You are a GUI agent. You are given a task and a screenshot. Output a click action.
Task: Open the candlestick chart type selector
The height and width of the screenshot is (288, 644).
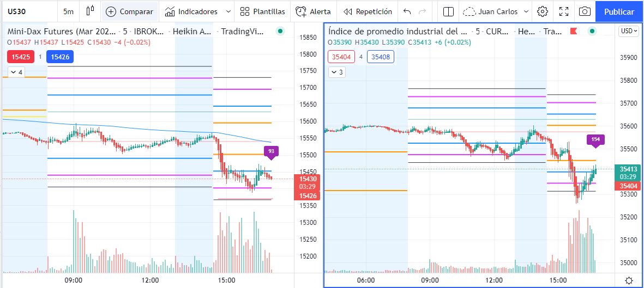[91, 11]
